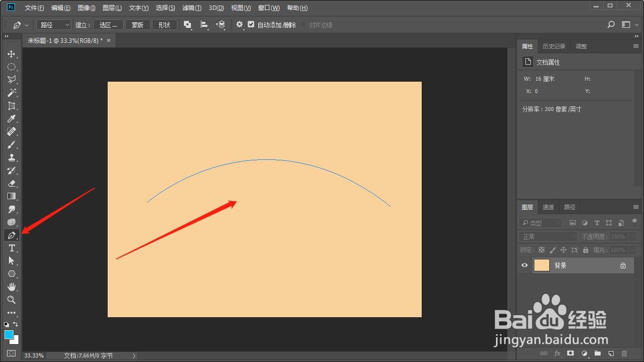Image resolution: width=644 pixels, height=362 pixels.
Task: Add a layer mask
Action: pyautogui.click(x=571, y=353)
